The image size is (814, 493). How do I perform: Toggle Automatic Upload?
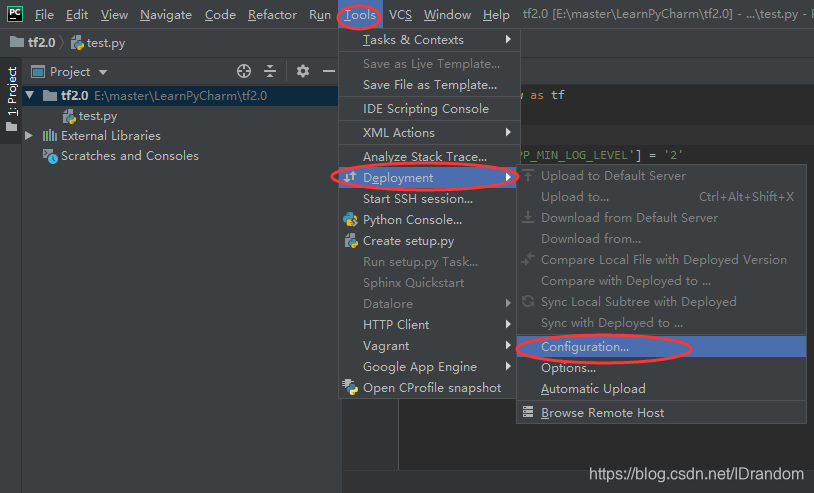click(661, 389)
